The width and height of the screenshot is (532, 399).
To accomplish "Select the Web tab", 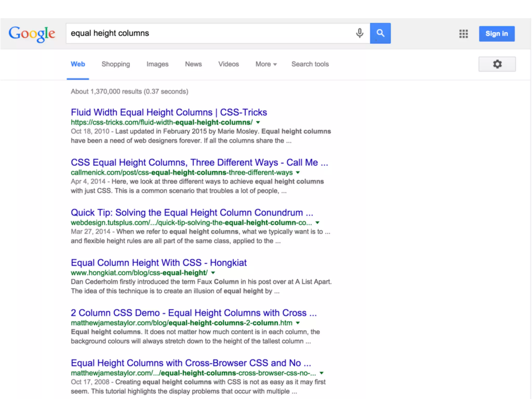I will tap(78, 64).
